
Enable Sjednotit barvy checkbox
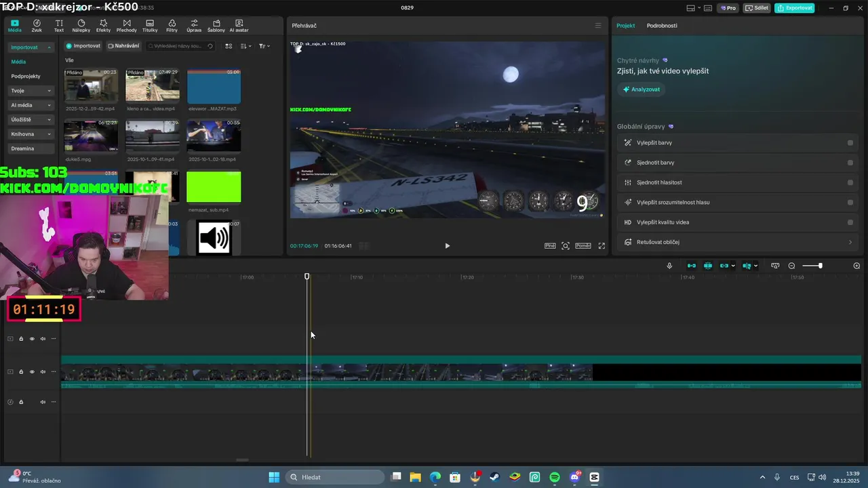point(850,163)
